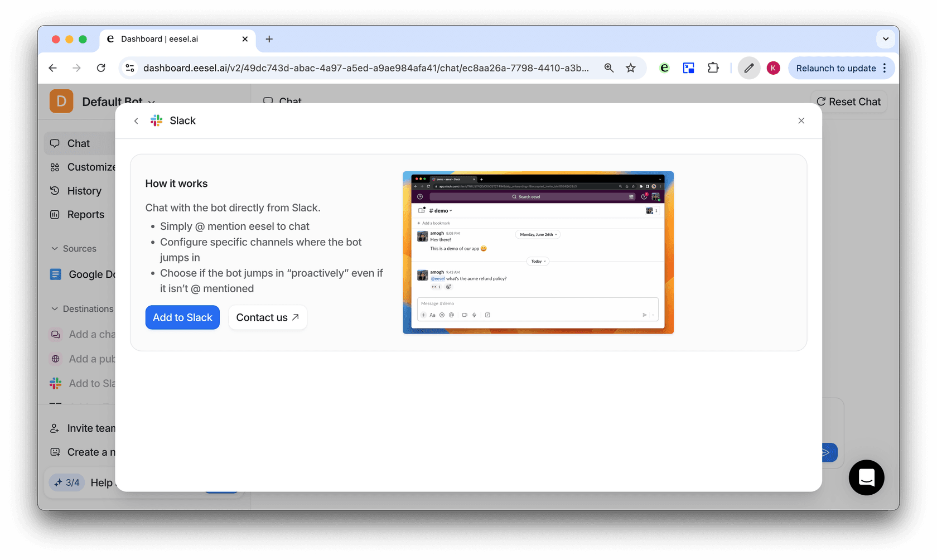The height and width of the screenshot is (560, 937).
Task: Click the Slack demo screenshot thumbnail
Action: coord(538,253)
